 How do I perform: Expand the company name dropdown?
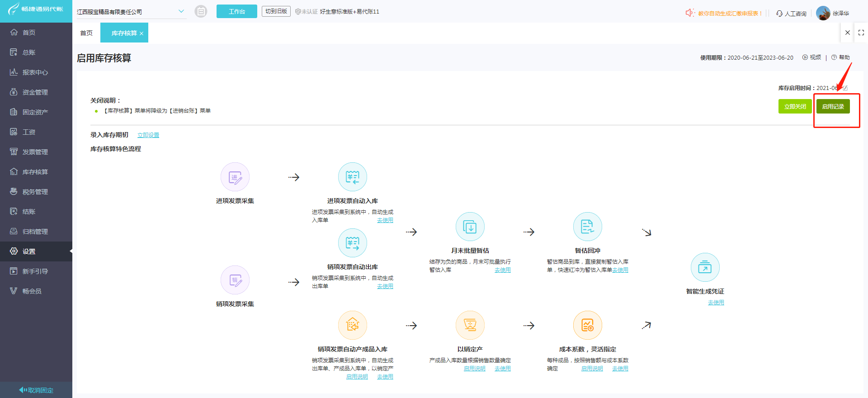pos(181,11)
